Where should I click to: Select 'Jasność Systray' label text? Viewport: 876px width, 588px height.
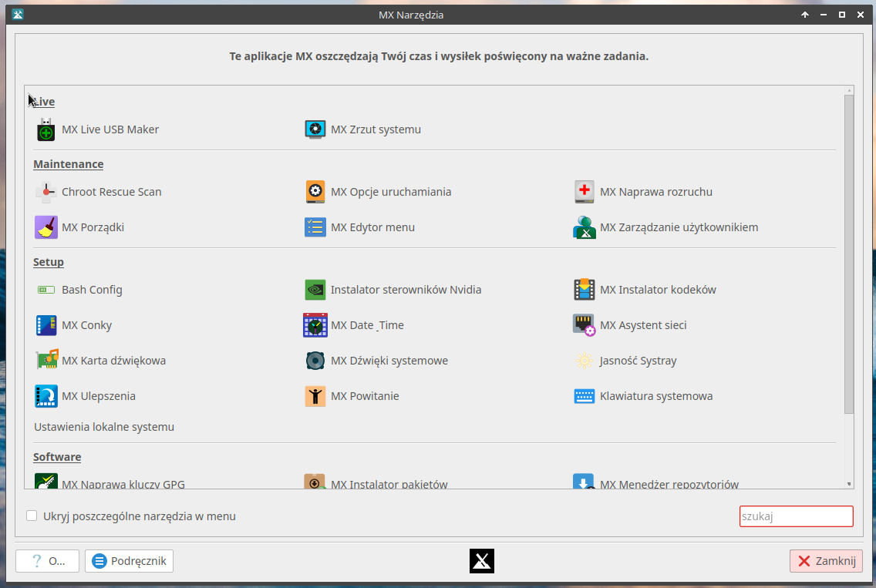pos(638,361)
